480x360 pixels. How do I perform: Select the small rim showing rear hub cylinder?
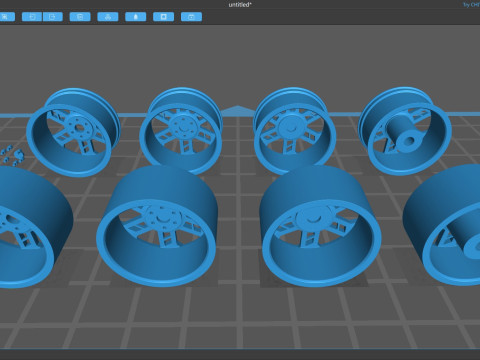(405, 131)
